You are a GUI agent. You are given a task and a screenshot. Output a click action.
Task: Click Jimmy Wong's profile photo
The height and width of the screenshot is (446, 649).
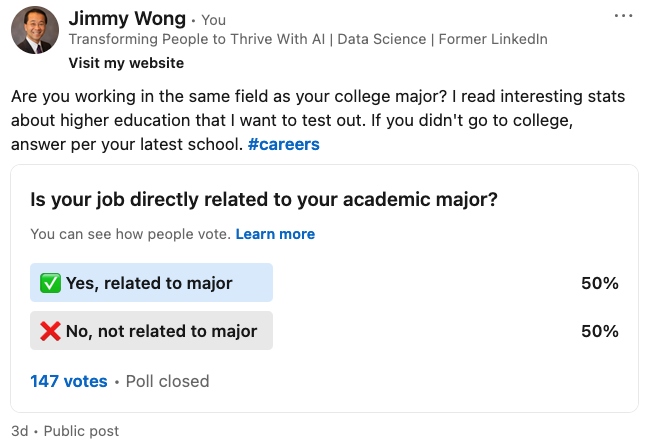[35, 31]
